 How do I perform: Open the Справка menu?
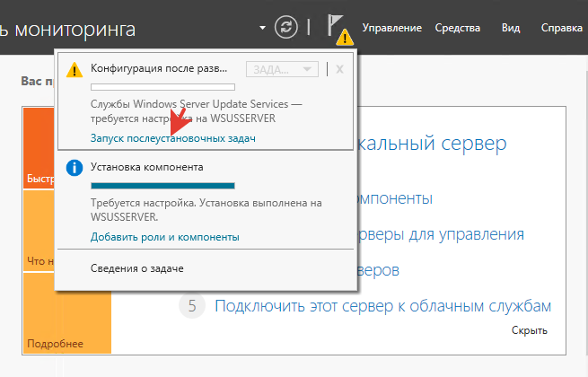(561, 28)
